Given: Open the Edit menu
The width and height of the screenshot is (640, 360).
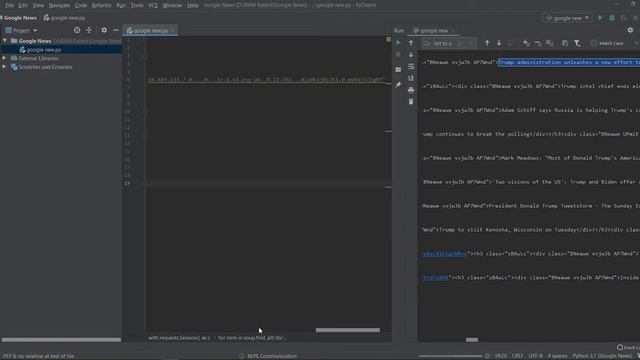Looking at the screenshot, I should (x=23, y=5).
